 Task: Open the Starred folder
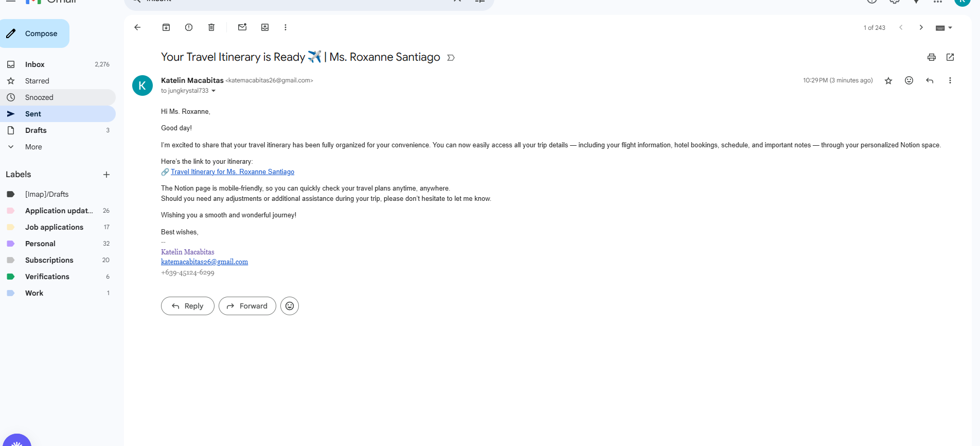coord(58,81)
